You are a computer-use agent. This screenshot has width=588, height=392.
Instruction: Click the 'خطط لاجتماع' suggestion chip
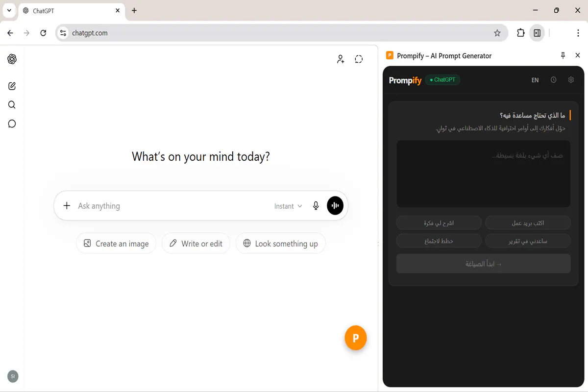coord(439,241)
